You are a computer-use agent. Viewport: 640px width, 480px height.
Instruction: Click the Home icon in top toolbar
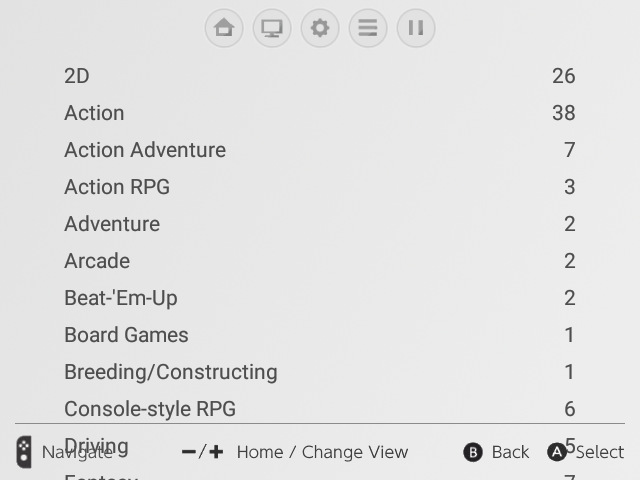click(224, 28)
